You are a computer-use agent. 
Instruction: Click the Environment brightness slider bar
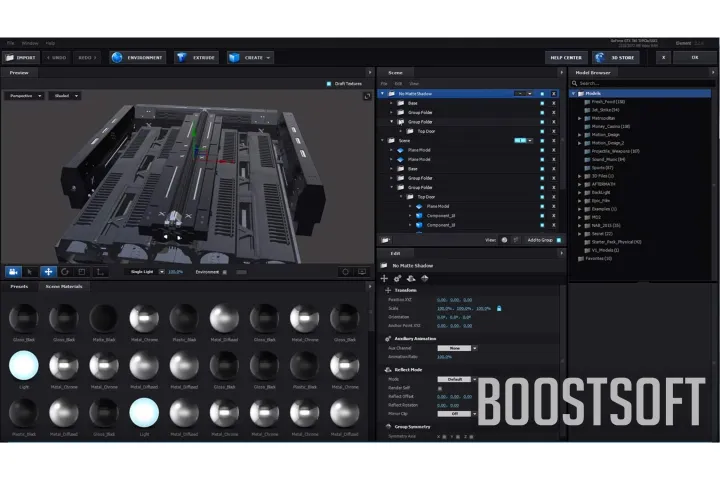[x=241, y=272]
